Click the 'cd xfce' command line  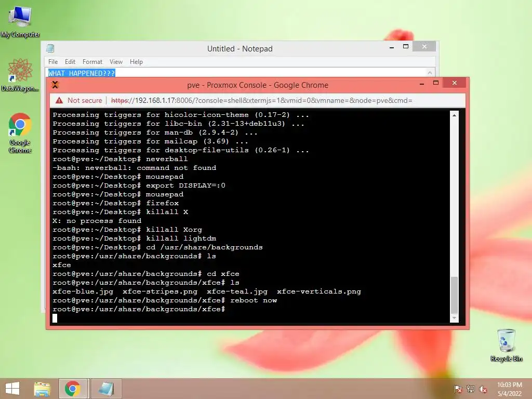[x=146, y=274]
